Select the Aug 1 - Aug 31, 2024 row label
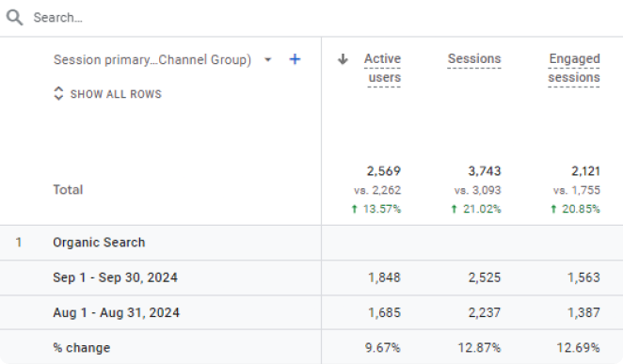 point(116,313)
